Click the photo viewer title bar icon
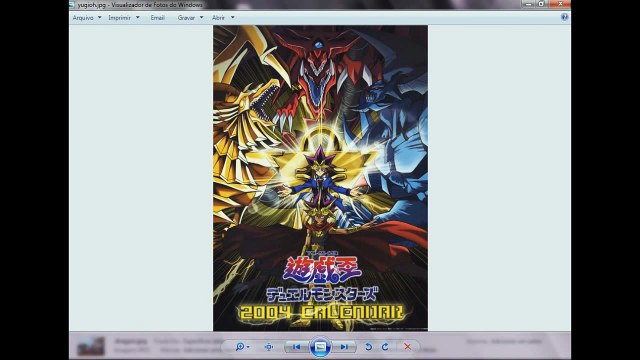The width and height of the screenshot is (640, 360). coord(72,4)
